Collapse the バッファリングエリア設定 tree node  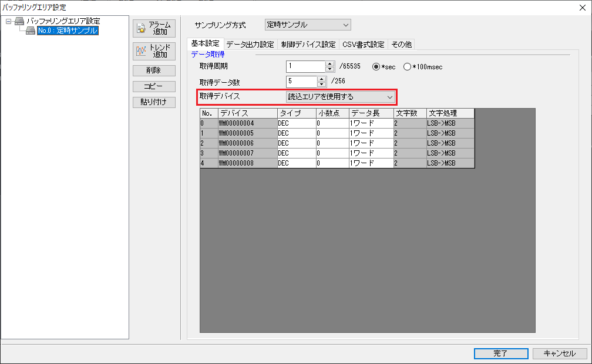9,21
